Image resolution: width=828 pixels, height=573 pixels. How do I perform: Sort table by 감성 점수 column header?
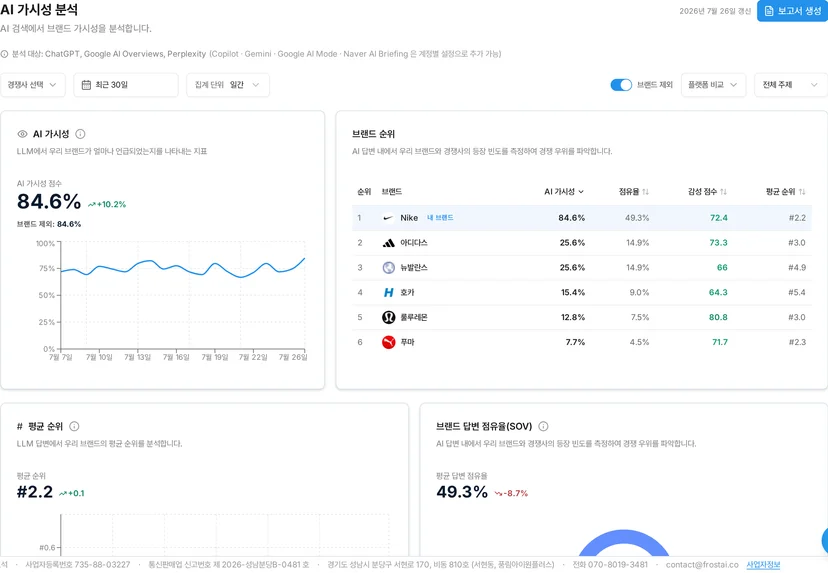click(707, 192)
